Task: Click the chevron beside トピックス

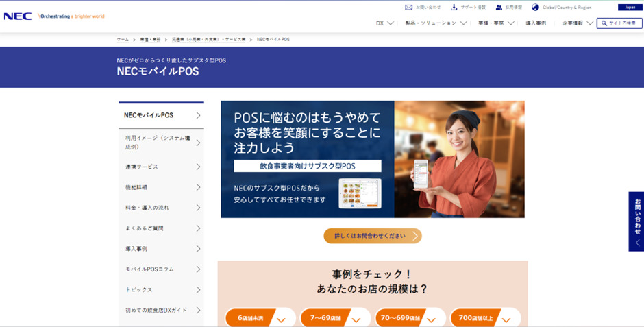Action: pos(199,290)
